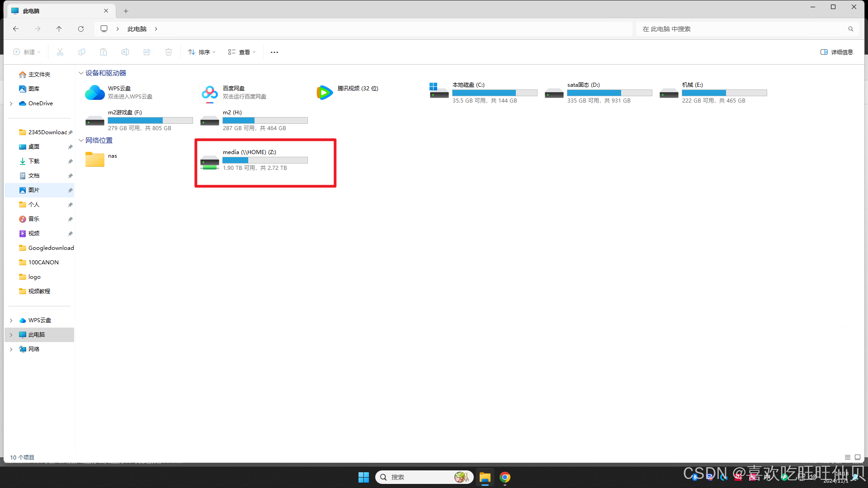
Task: Open the 百度网盘 icon
Action: (x=210, y=93)
